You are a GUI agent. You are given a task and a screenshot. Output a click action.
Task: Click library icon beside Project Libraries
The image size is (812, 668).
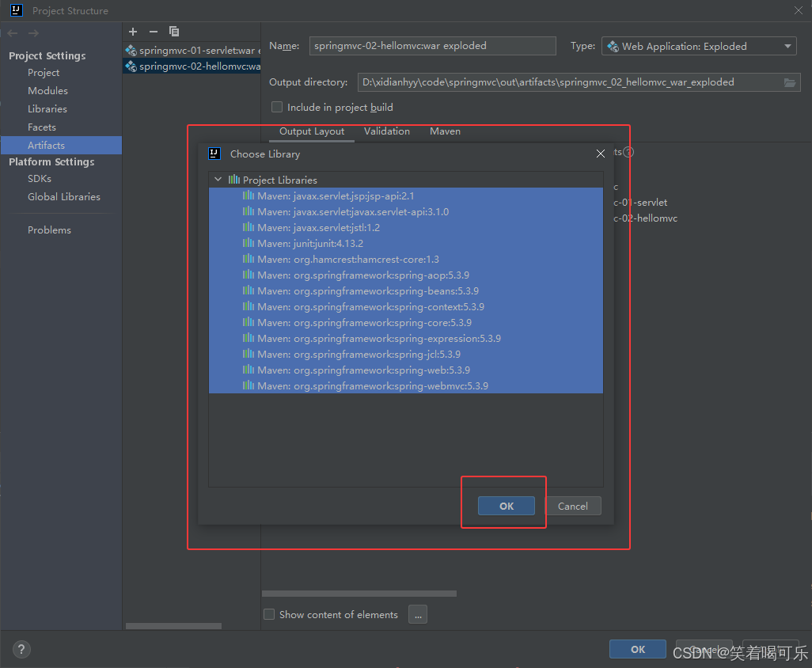tap(234, 179)
